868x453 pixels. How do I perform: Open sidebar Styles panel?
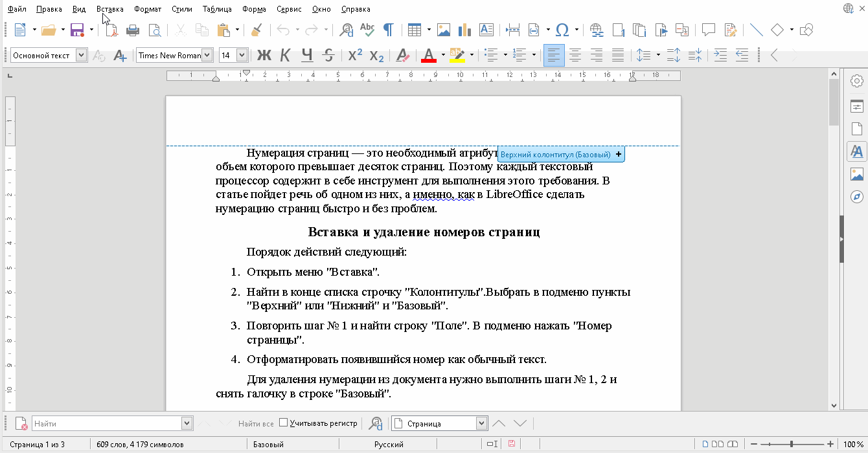(x=857, y=151)
